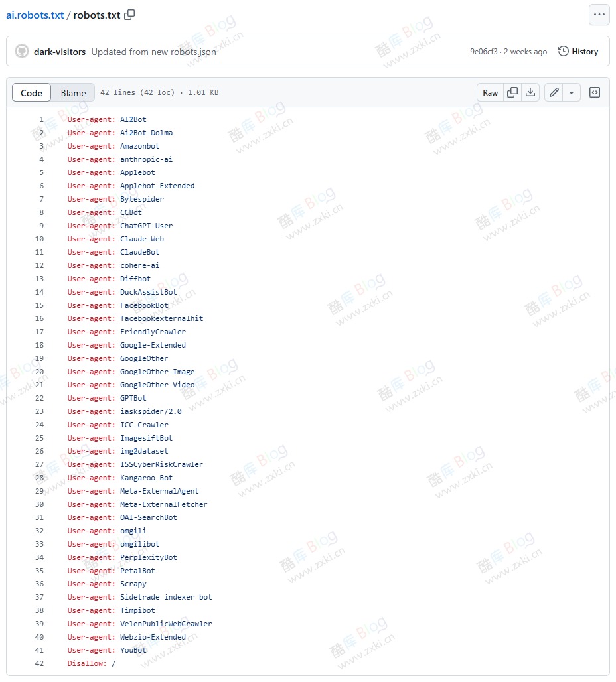
Task: Go to ai.robots.txt repository root
Action: pyautogui.click(x=35, y=15)
